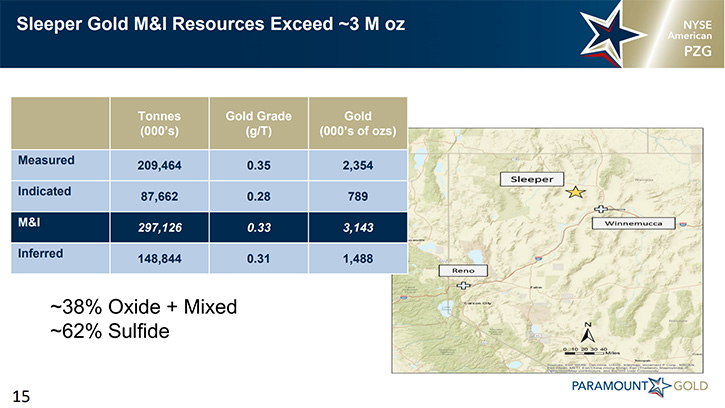725x408 pixels.
Task: Select the Indicated gold grade 0.28 cell
Action: point(259,196)
